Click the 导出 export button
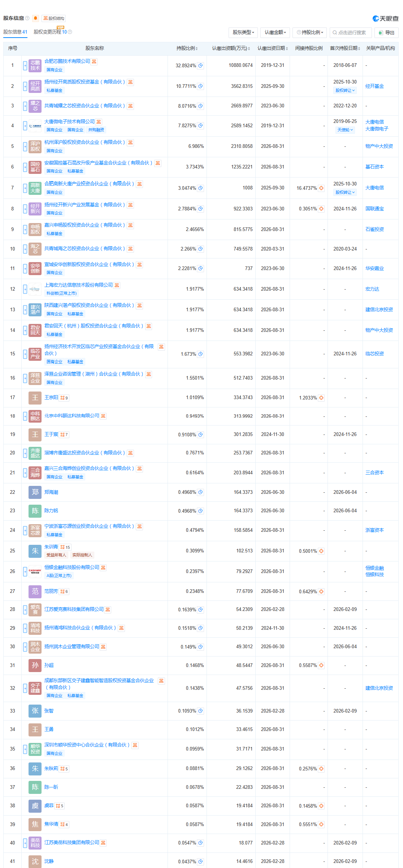The width and height of the screenshot is (403, 868). click(x=386, y=33)
